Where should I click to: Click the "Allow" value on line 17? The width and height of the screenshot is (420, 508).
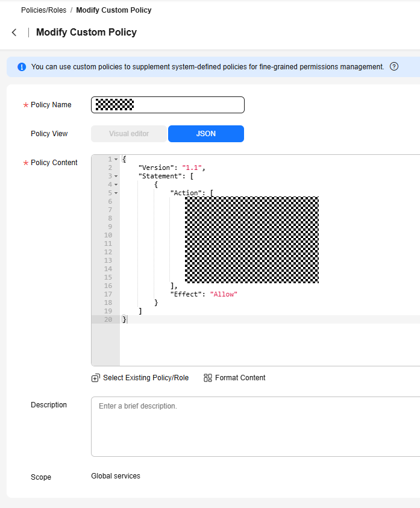click(x=224, y=294)
